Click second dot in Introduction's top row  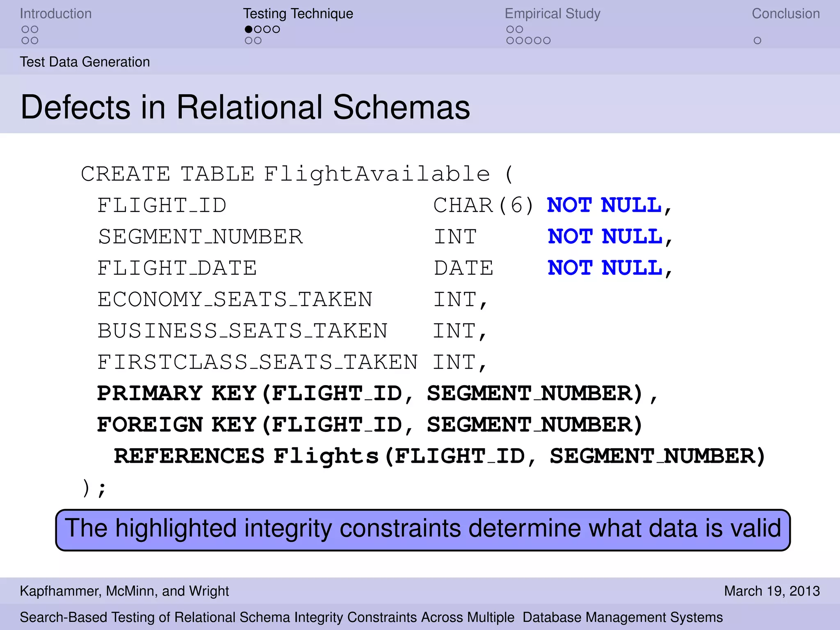[34, 30]
